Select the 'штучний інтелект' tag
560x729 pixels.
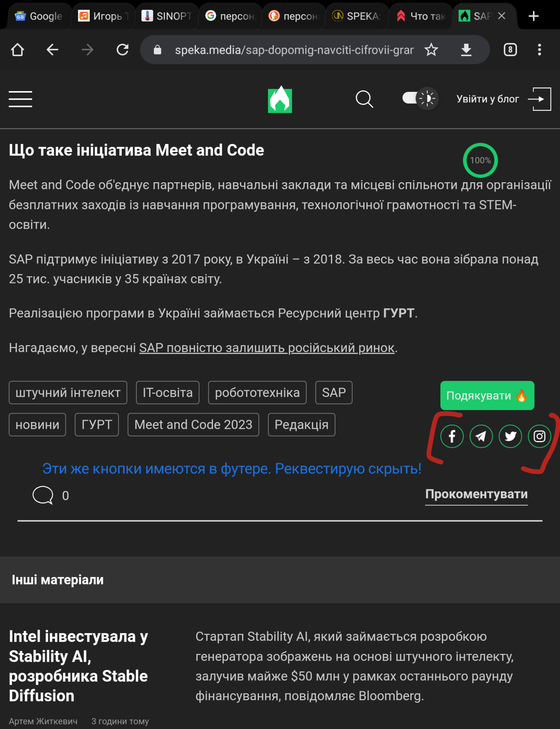[68, 393]
